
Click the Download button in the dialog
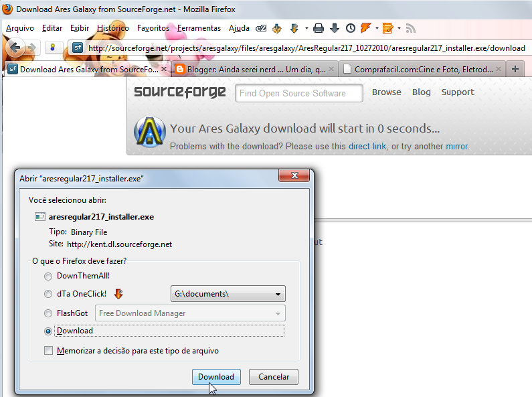coord(216,377)
